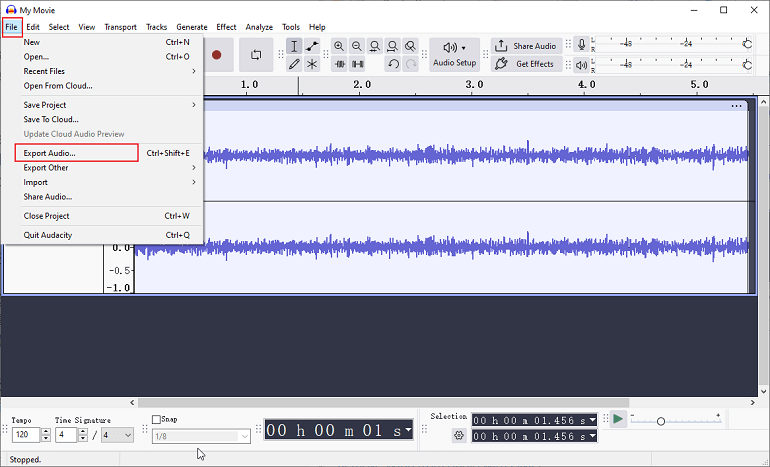Screen dimensions: 770x467
Task: Choose Open... from the File menu
Action: (x=102, y=56)
